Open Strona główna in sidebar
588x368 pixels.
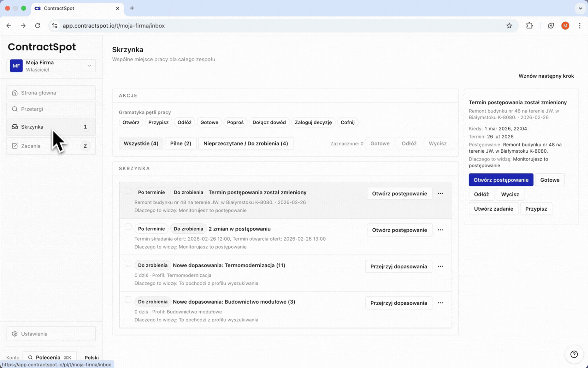pyautogui.click(x=51, y=93)
